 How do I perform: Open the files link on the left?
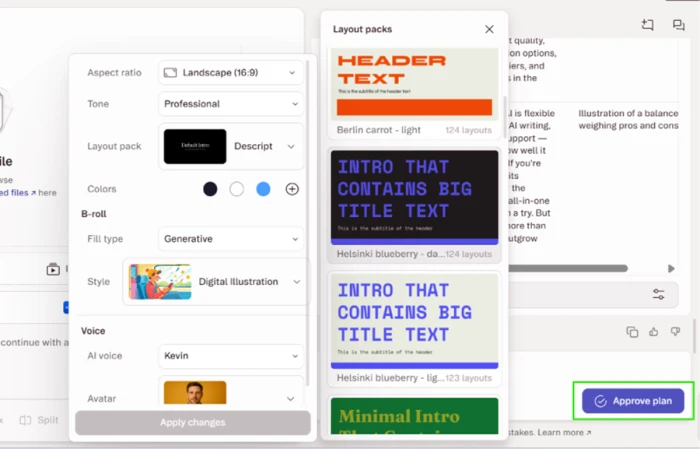(x=18, y=192)
